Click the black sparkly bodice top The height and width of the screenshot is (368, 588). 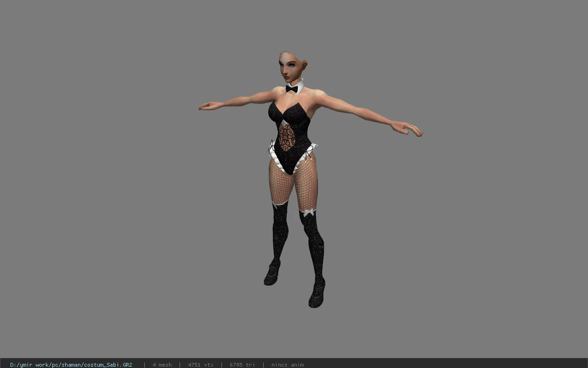289,115
